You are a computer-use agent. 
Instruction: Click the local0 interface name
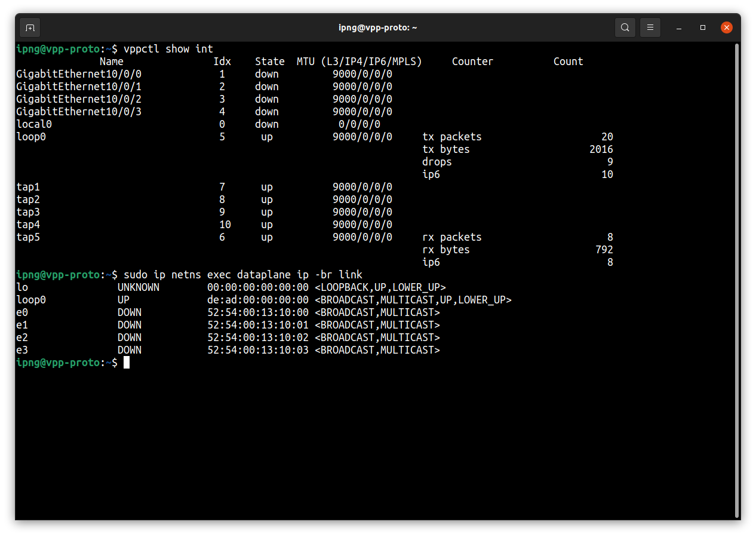pos(34,124)
